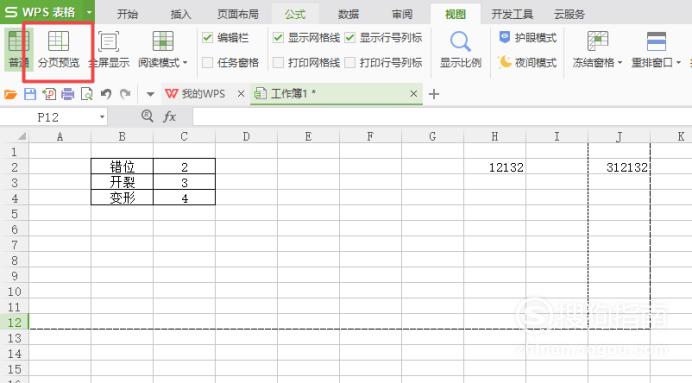Expand Freeze Panes dropdown arrow
Image resolution: width=692 pixels, height=383 pixels.
coord(620,63)
